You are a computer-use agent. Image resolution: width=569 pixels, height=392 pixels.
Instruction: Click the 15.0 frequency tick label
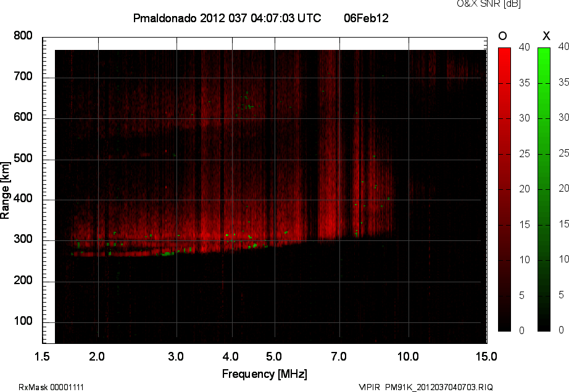click(x=486, y=357)
